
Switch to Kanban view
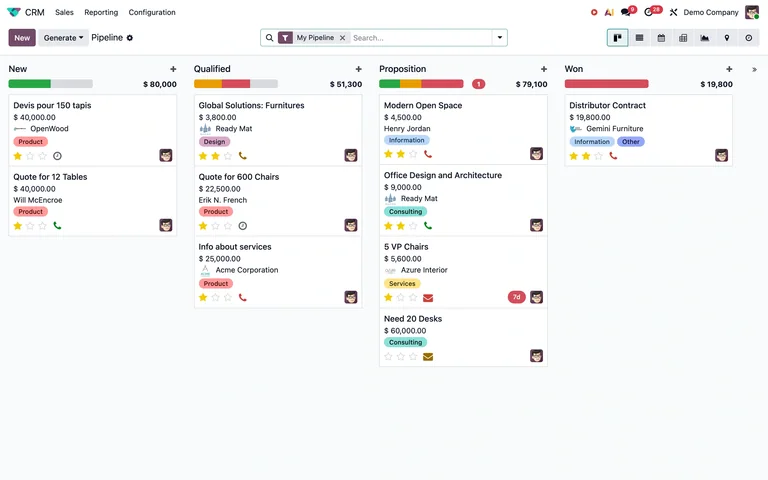[618, 38]
